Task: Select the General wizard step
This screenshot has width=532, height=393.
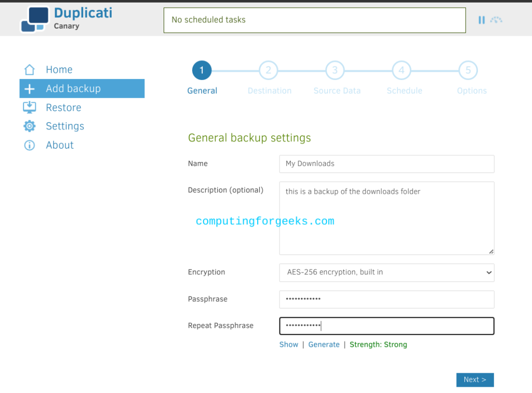Action: point(202,70)
